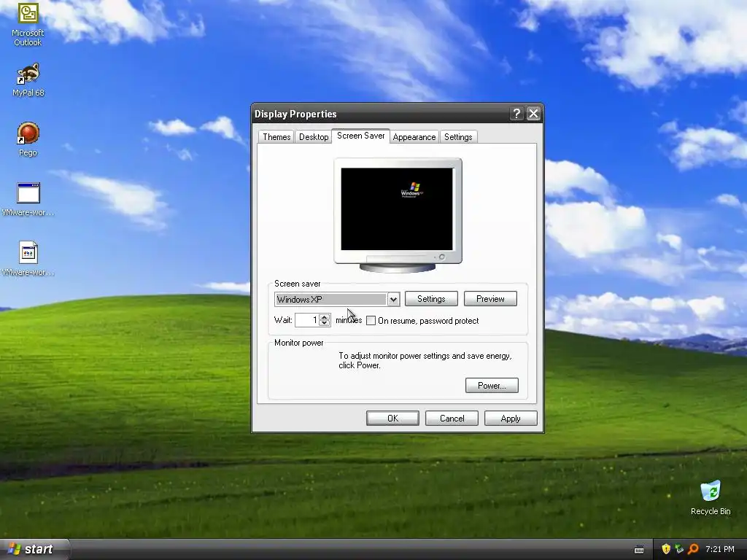Click the question mark help button
Screen dimensions: 747x560
point(516,113)
